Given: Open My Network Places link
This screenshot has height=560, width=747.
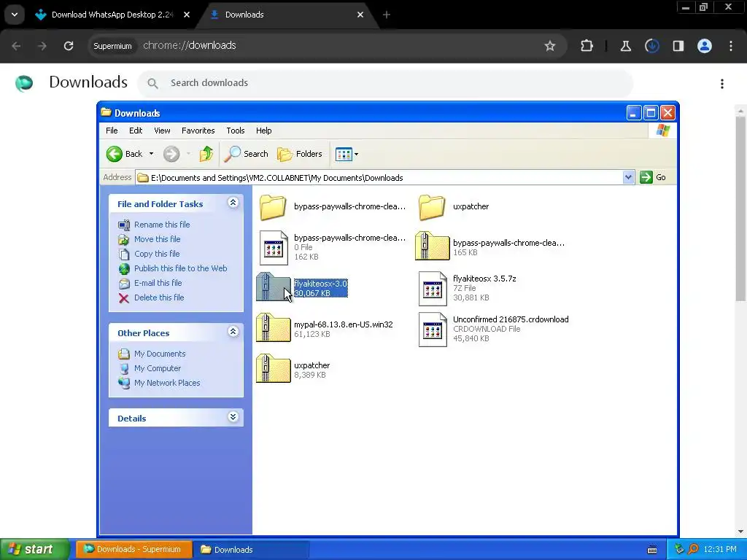Looking at the screenshot, I should tap(167, 382).
